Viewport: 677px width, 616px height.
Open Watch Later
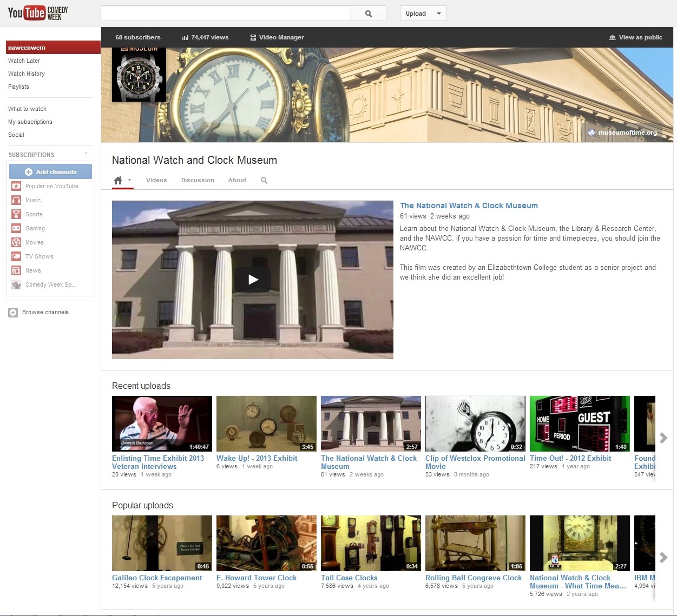(x=24, y=61)
